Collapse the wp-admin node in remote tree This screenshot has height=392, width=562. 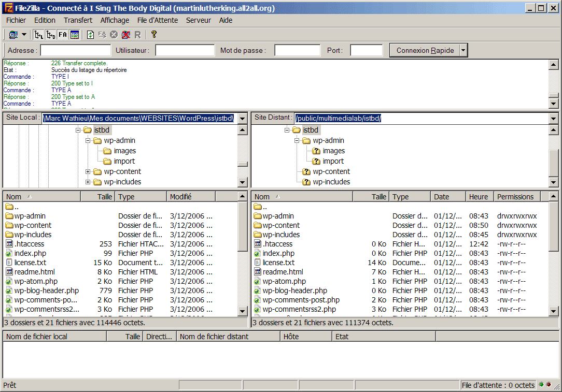[x=297, y=140]
